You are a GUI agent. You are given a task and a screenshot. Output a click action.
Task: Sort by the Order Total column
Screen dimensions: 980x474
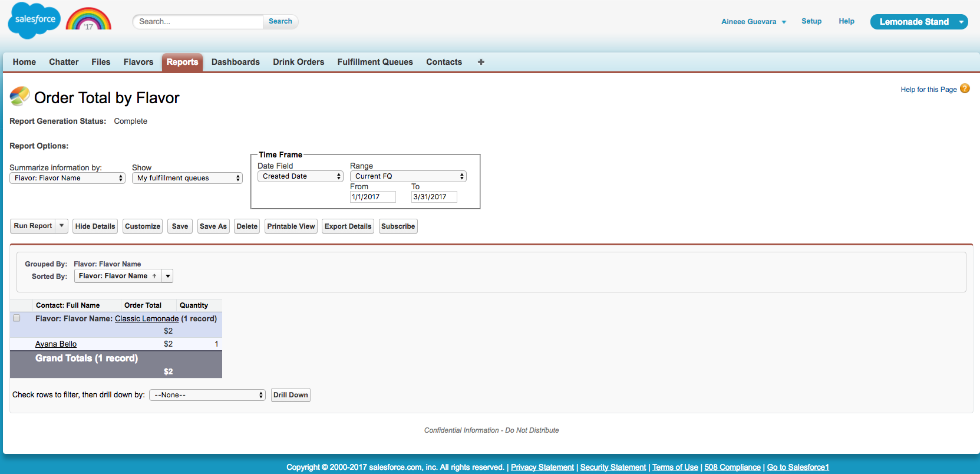(x=143, y=305)
